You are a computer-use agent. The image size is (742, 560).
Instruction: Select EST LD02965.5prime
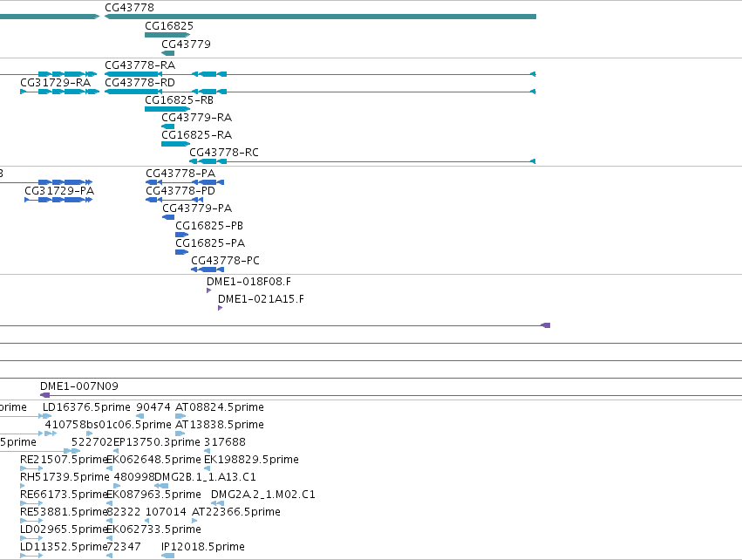[64, 529]
